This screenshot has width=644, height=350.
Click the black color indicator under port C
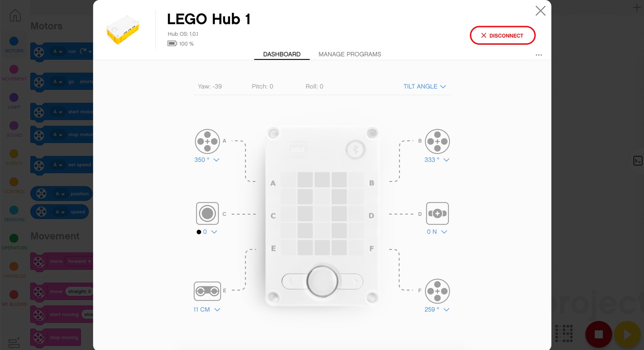point(199,232)
